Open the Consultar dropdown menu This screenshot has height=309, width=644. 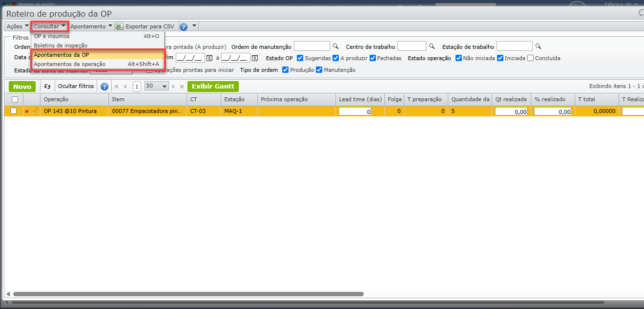pyautogui.click(x=50, y=26)
